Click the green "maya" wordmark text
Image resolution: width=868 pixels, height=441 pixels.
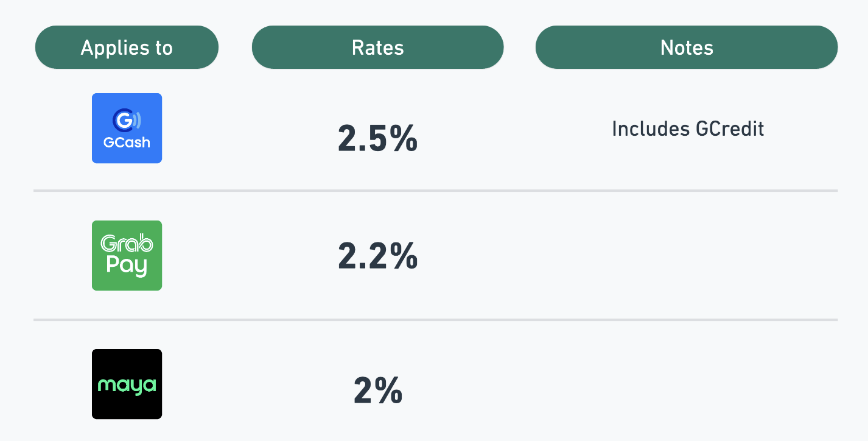coord(127,386)
